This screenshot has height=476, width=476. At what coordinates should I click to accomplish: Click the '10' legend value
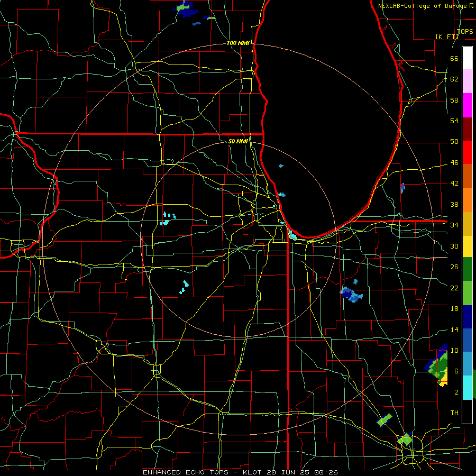click(454, 350)
